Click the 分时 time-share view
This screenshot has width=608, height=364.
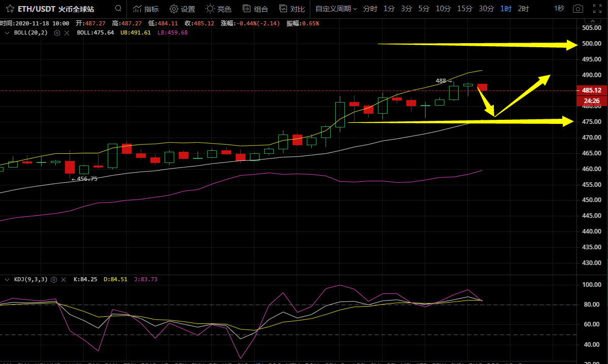click(x=370, y=9)
